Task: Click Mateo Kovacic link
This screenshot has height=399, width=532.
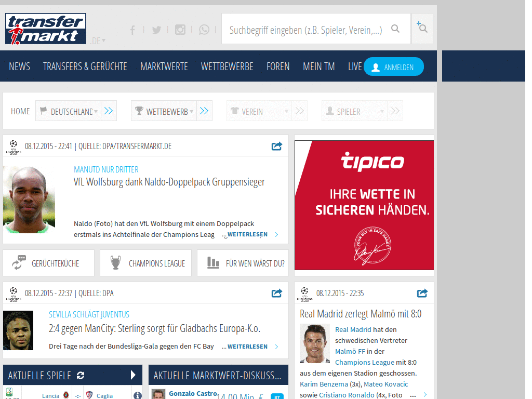Action: tap(386, 384)
